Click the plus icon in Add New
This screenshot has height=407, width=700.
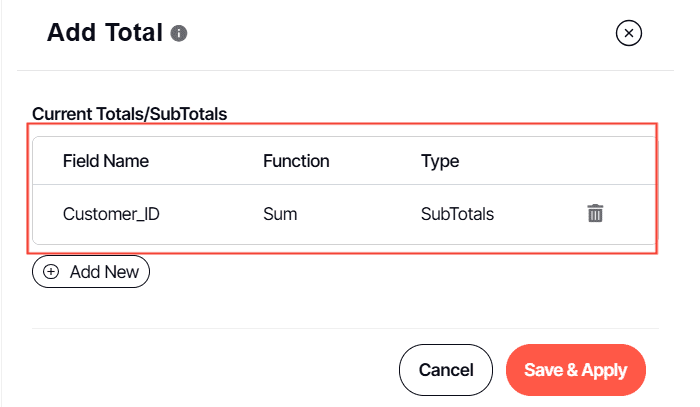52,271
